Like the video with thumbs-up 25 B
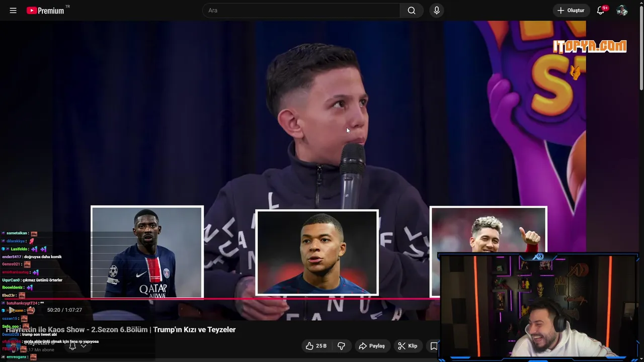The image size is (644, 362). point(316,346)
